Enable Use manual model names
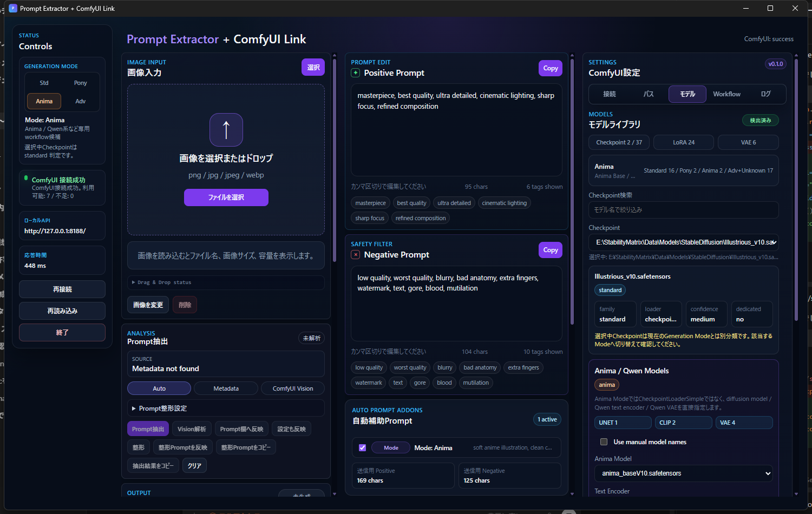The image size is (812, 514). [604, 442]
